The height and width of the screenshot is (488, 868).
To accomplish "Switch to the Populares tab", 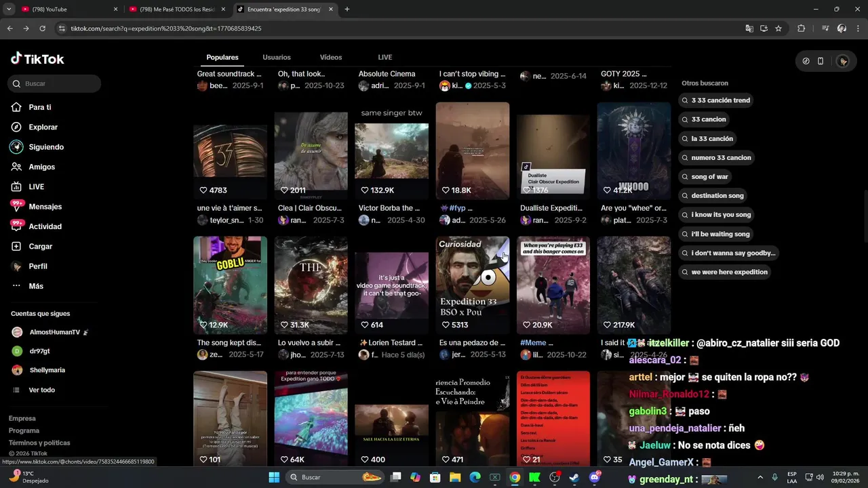I will click(222, 57).
